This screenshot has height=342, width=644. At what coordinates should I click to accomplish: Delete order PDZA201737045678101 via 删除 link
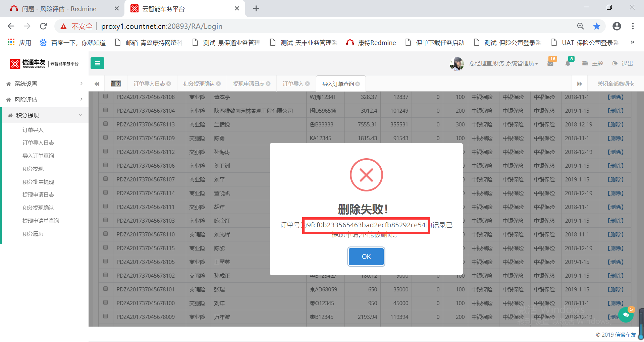point(616,289)
